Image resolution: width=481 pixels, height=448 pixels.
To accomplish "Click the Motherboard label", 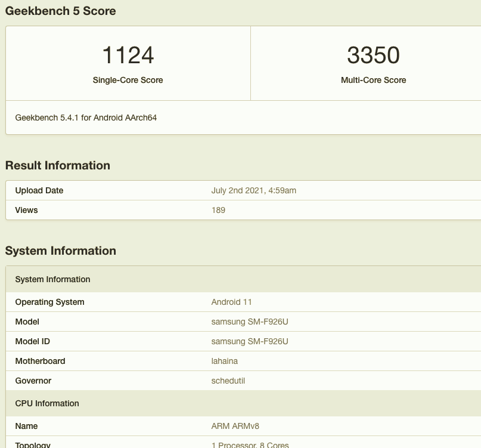I will pos(40,361).
